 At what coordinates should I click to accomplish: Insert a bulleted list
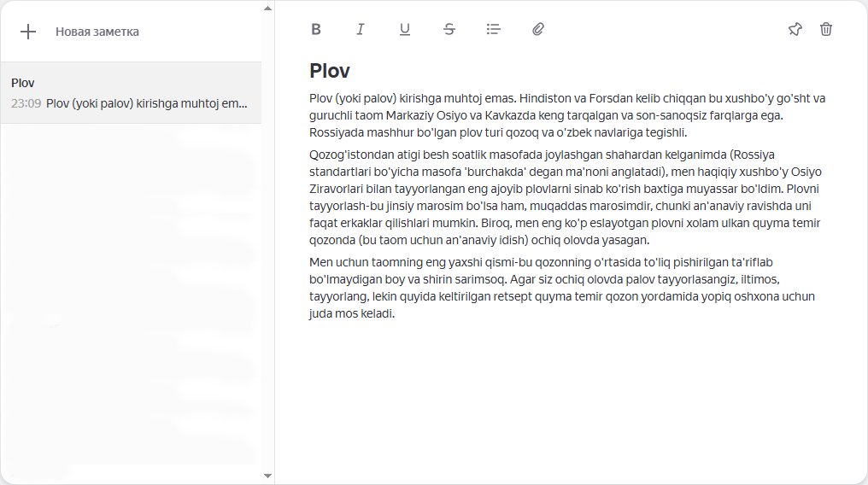pyautogui.click(x=494, y=29)
